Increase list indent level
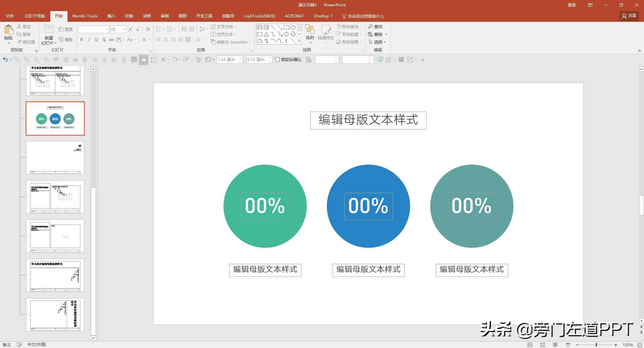Viewport: 644px width, 348px height. pos(192,29)
